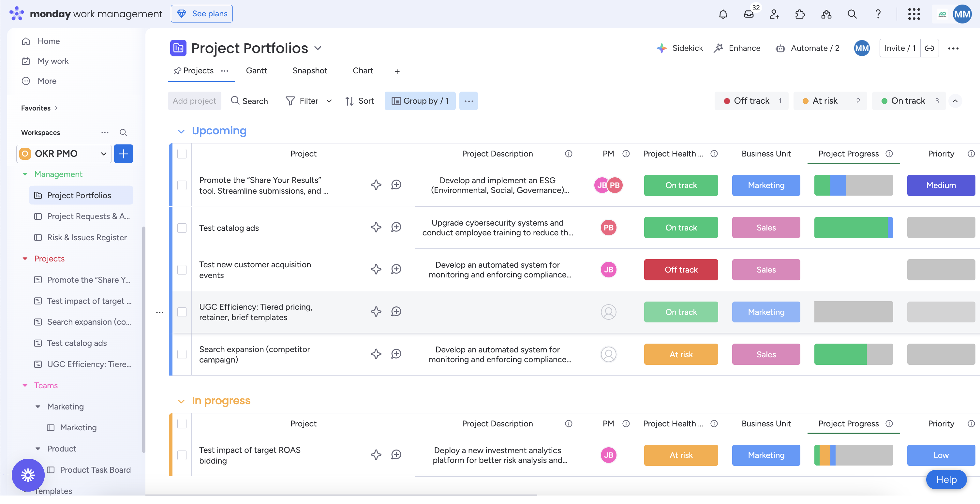This screenshot has height=504, width=980.
Task: Click the purple floating sunburst button
Action: click(28, 475)
